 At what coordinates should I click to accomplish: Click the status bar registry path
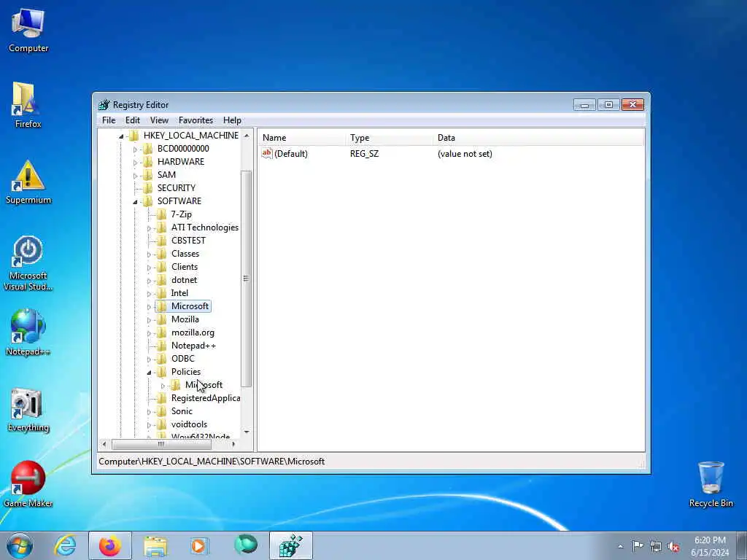tap(212, 462)
